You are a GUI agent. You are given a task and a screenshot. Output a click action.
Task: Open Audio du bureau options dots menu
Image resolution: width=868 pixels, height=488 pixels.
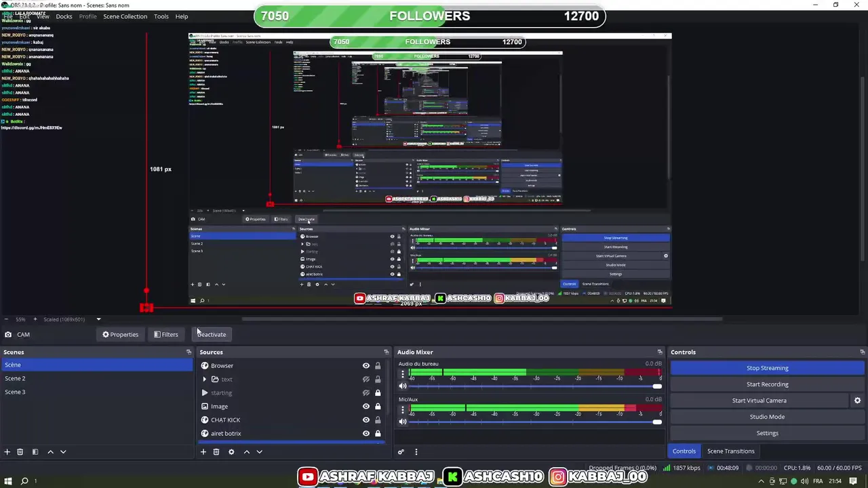point(403,374)
